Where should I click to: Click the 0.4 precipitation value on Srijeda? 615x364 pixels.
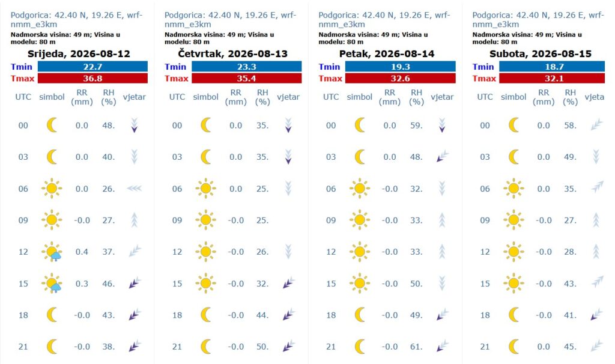pos(82,252)
